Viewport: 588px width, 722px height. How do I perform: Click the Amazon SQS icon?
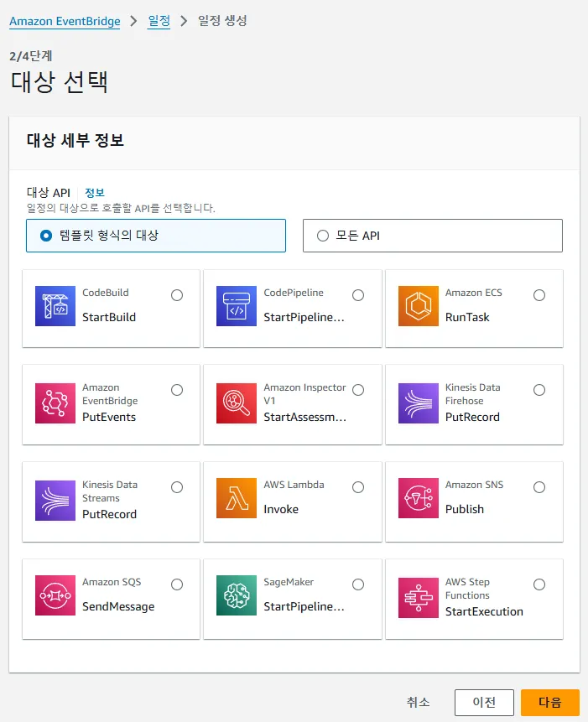pos(55,595)
